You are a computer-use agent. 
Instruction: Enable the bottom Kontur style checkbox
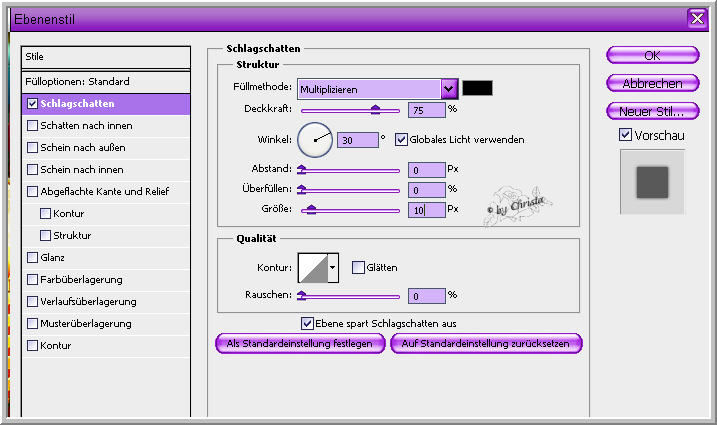point(32,345)
